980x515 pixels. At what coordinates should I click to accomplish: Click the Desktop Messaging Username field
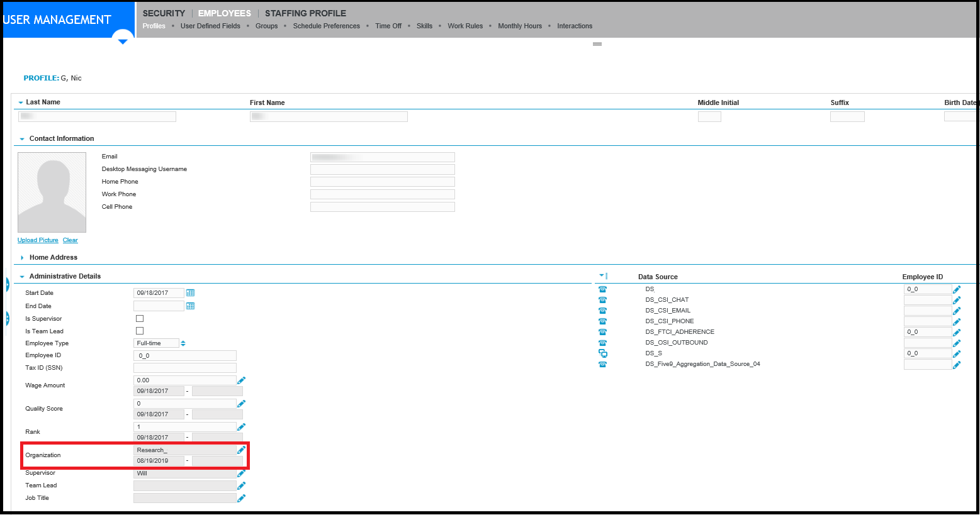[383, 169]
